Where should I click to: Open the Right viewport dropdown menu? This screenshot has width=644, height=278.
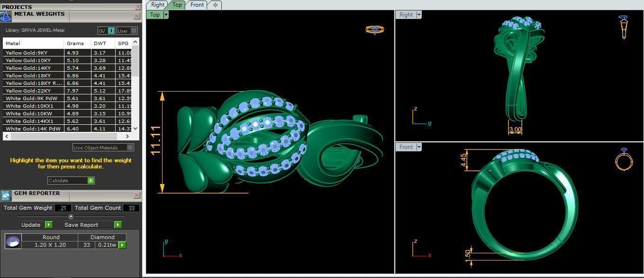(419, 15)
